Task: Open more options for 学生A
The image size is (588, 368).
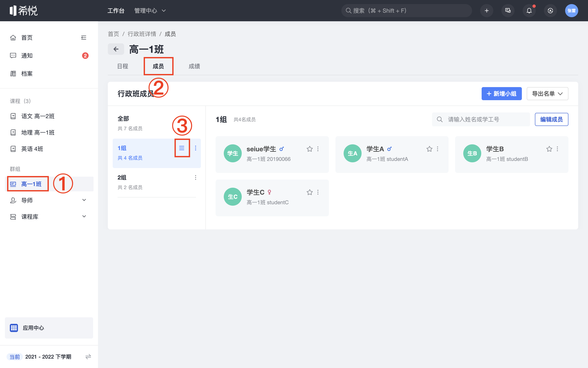Action: [438, 149]
